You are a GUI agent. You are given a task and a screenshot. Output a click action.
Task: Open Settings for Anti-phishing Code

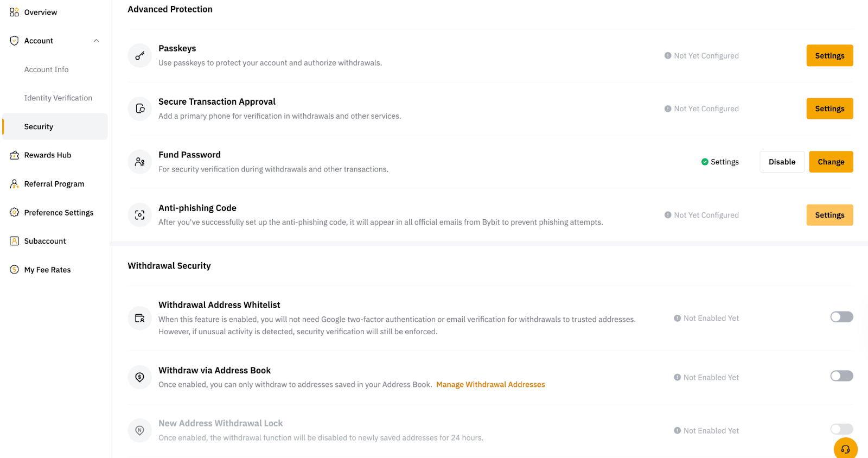[x=829, y=215]
